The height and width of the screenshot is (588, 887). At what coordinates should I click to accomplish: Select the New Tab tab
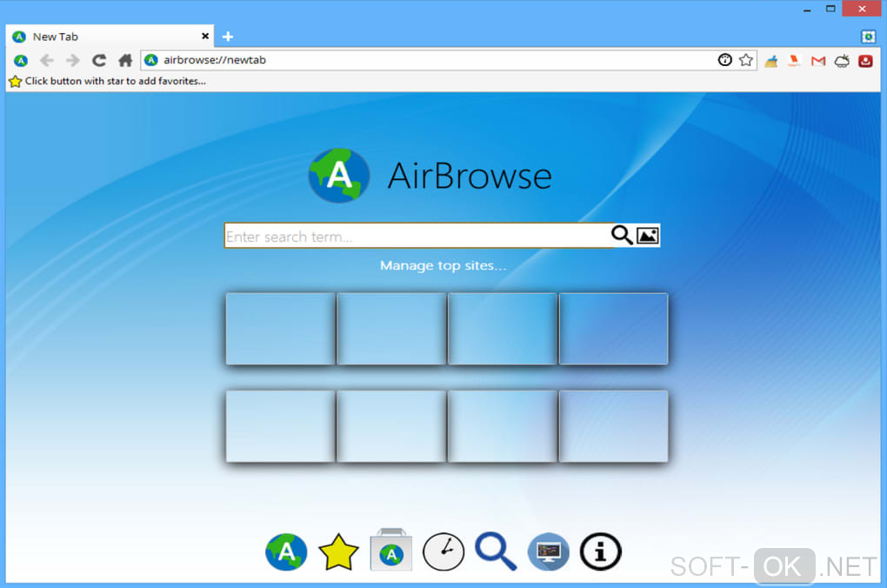pyautogui.click(x=110, y=37)
